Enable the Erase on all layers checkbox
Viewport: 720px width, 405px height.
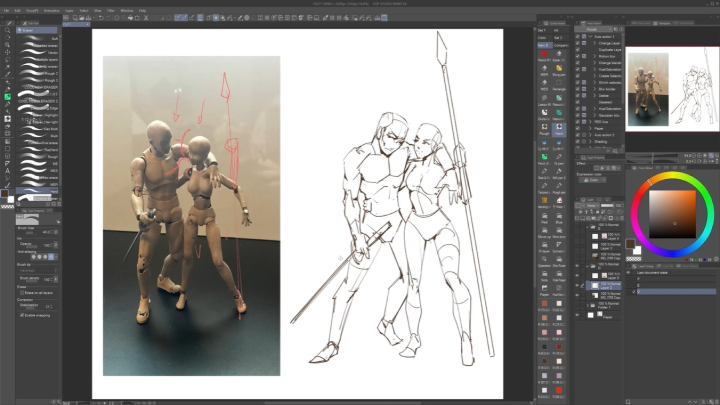point(22,291)
